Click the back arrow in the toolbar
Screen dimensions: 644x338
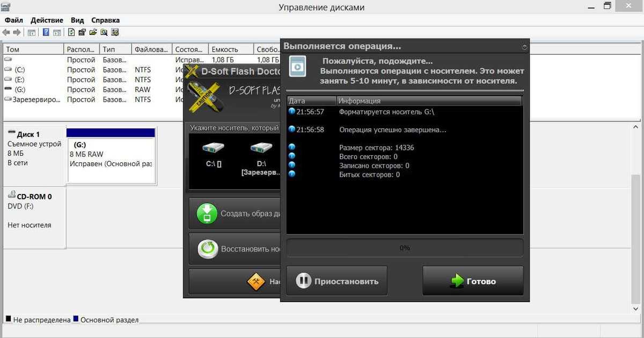[6, 32]
